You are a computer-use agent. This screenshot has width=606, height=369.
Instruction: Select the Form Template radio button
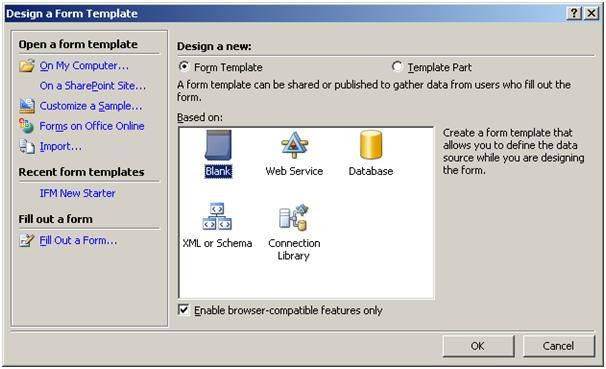[x=184, y=67]
